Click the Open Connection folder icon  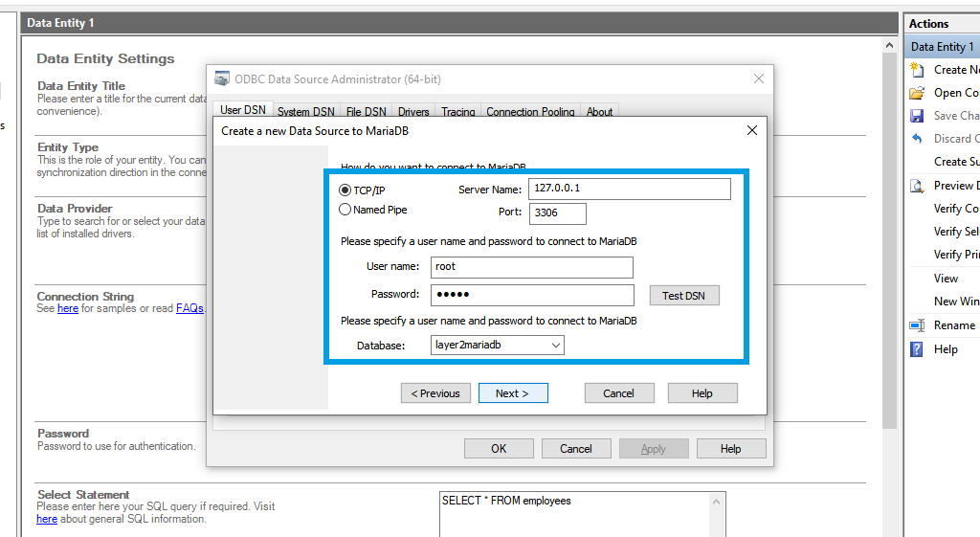(x=917, y=93)
